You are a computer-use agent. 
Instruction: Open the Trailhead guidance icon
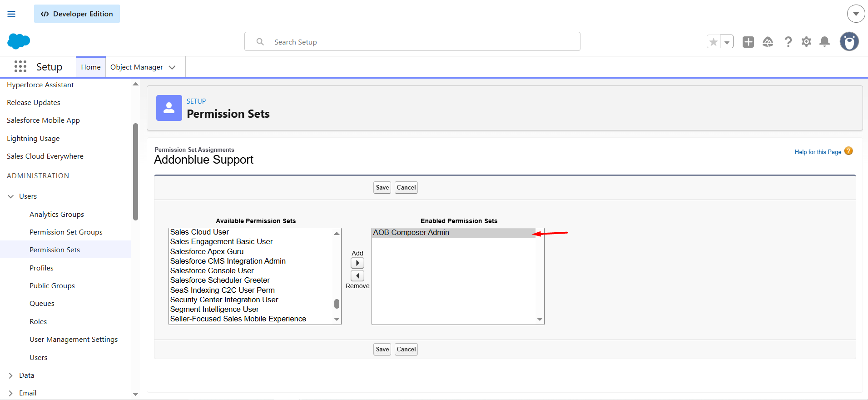point(768,42)
